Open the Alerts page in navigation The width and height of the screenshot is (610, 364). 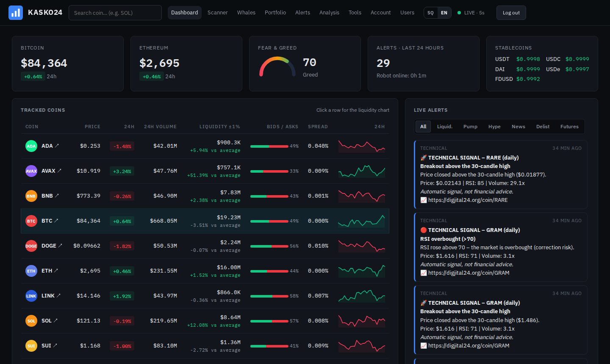(x=302, y=13)
